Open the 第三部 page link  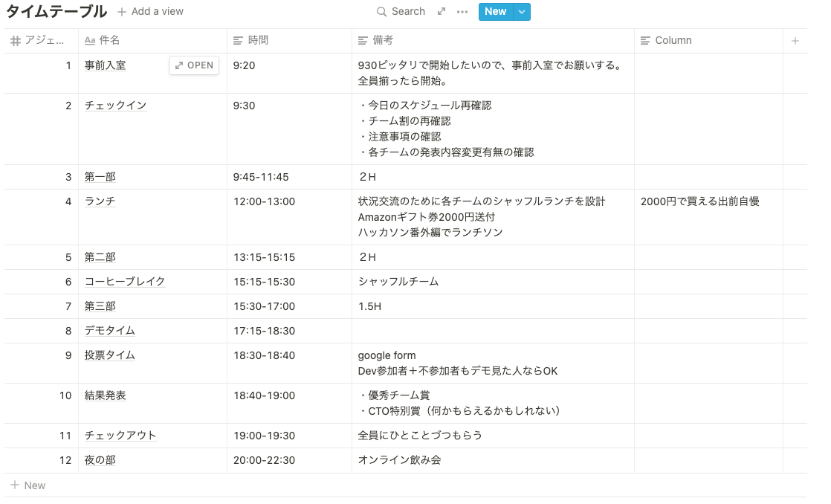click(100, 306)
